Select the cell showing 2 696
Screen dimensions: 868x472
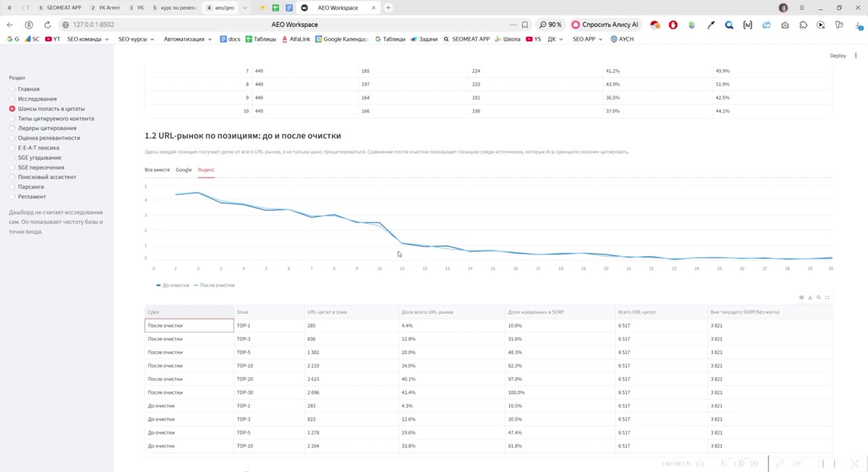[351, 393]
